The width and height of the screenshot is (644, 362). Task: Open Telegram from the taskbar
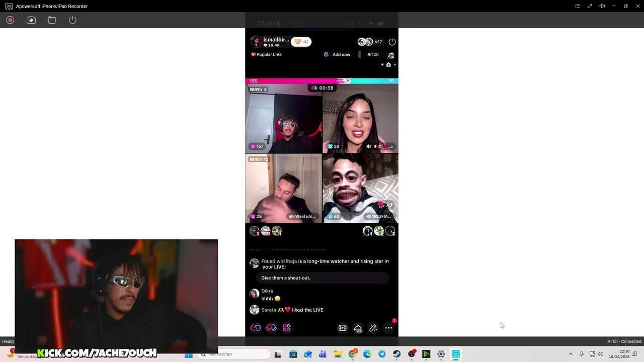(382, 354)
